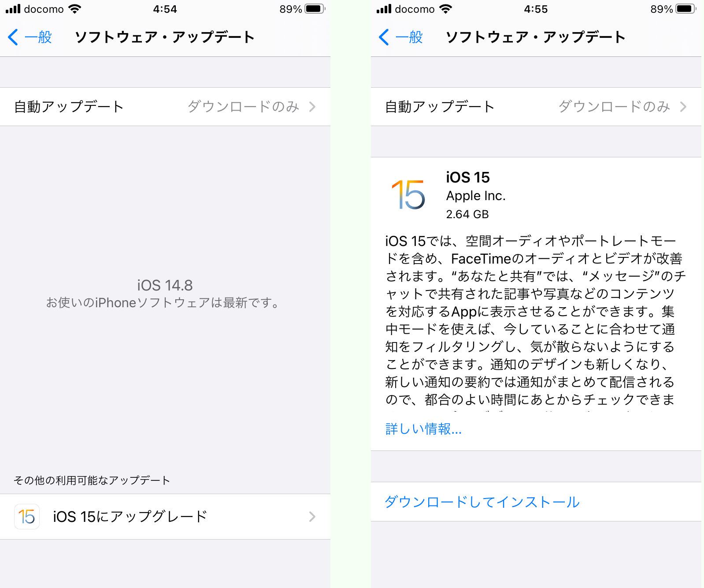
Task: Tap お使いのiPhoneソフトウェアは最新です text
Action: tap(163, 303)
